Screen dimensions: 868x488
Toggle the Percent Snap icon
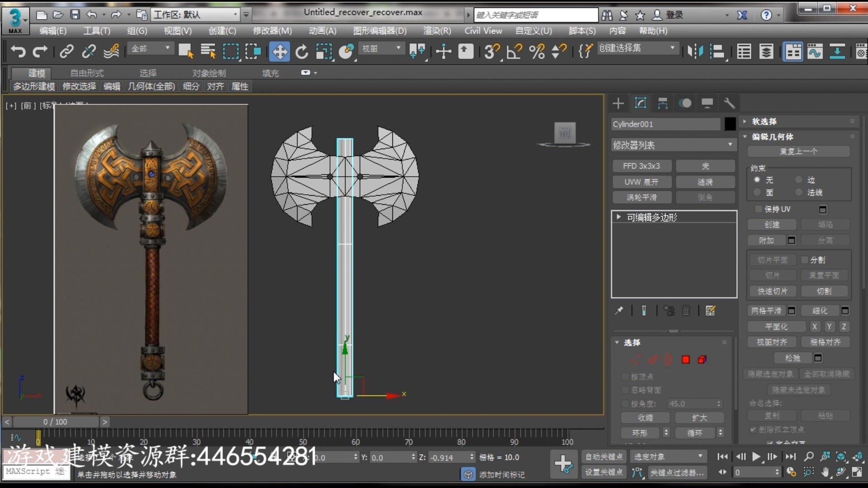pyautogui.click(x=537, y=51)
